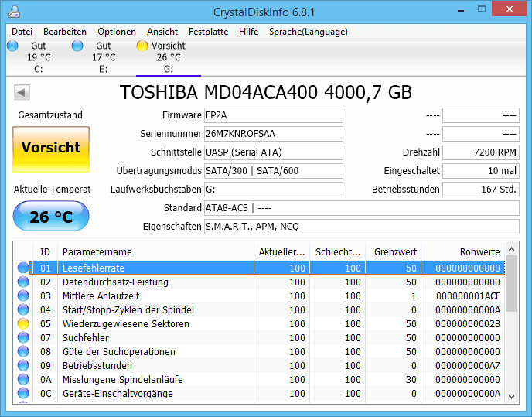532x417 pixels.
Task: Select the Wiederzugewiesene Sektoren row
Action: 261,323
